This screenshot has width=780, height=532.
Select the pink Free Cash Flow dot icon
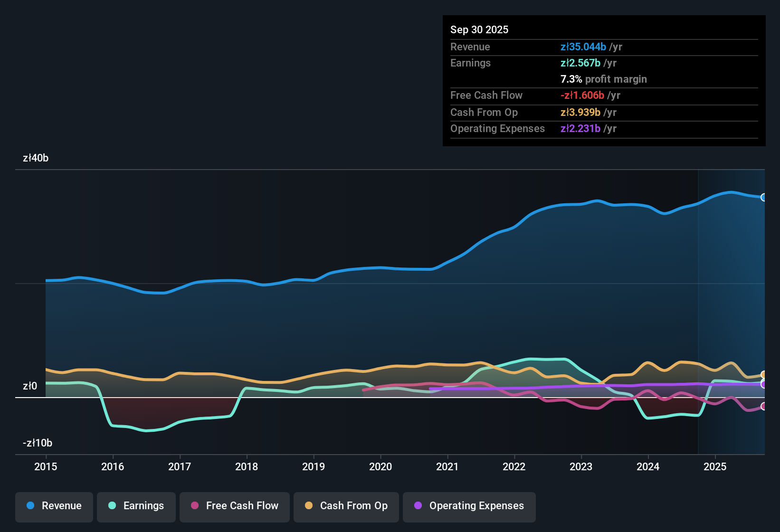pyautogui.click(x=194, y=506)
